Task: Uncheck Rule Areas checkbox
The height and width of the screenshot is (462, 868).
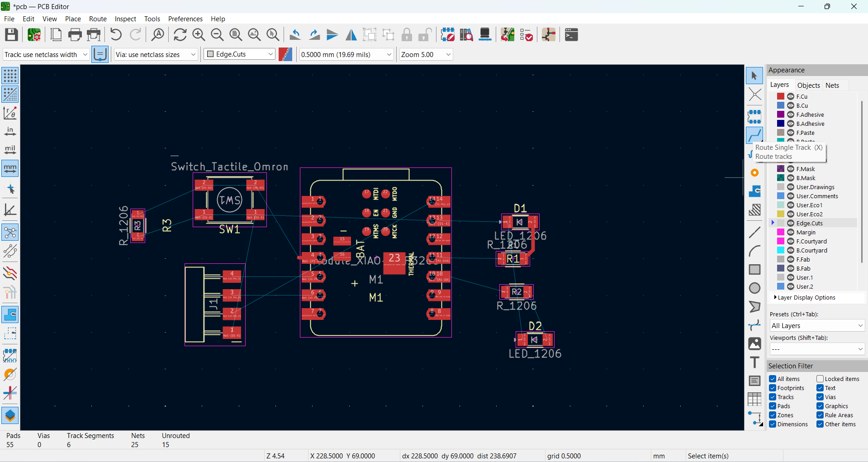Action: (x=820, y=415)
